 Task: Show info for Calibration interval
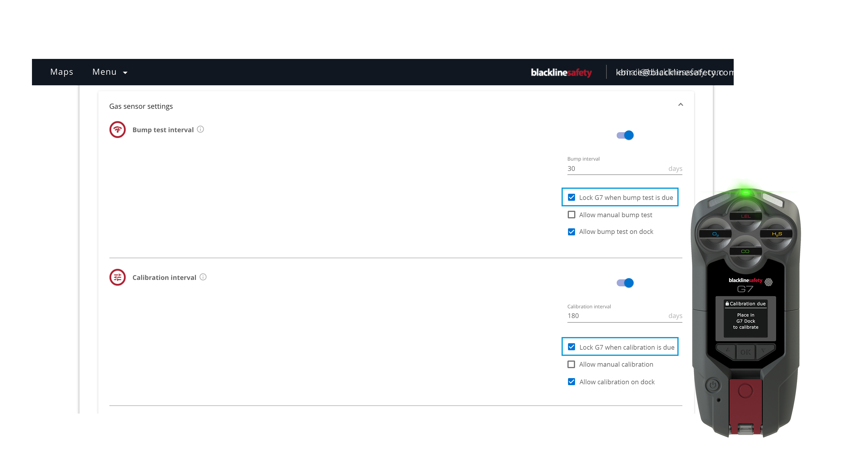pos(203,277)
